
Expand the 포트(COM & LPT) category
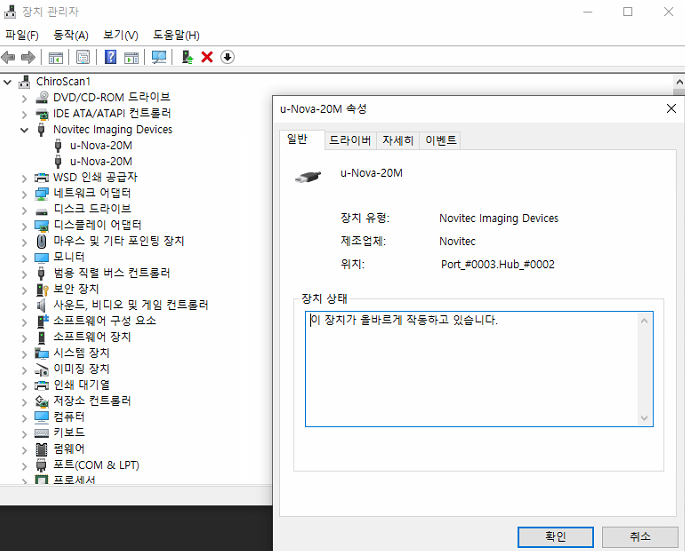pyautogui.click(x=25, y=465)
